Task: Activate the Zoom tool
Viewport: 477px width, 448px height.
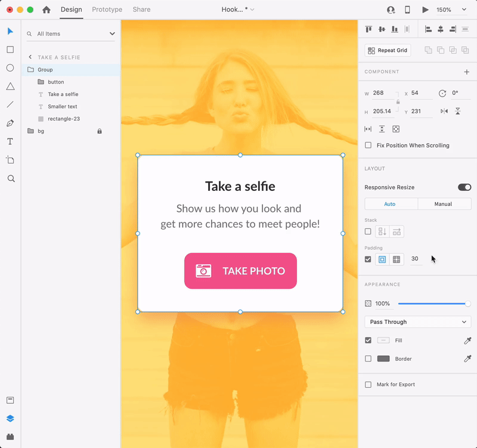Action: tap(10, 178)
